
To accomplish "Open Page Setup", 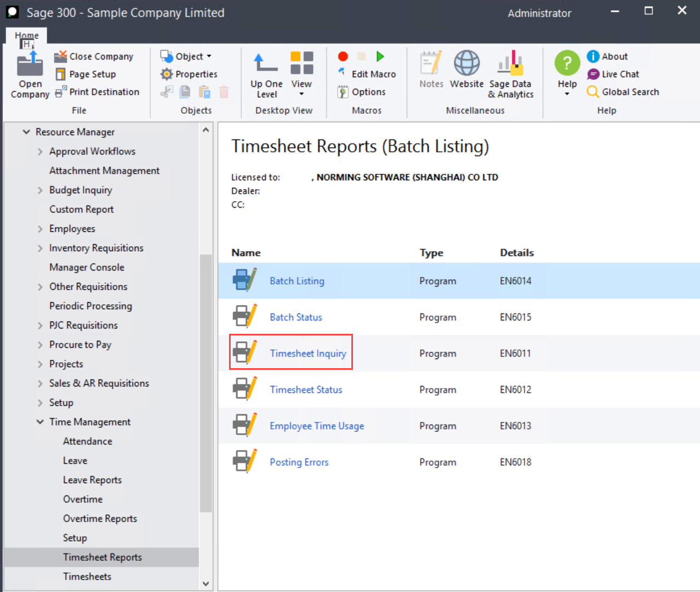I will click(x=86, y=74).
